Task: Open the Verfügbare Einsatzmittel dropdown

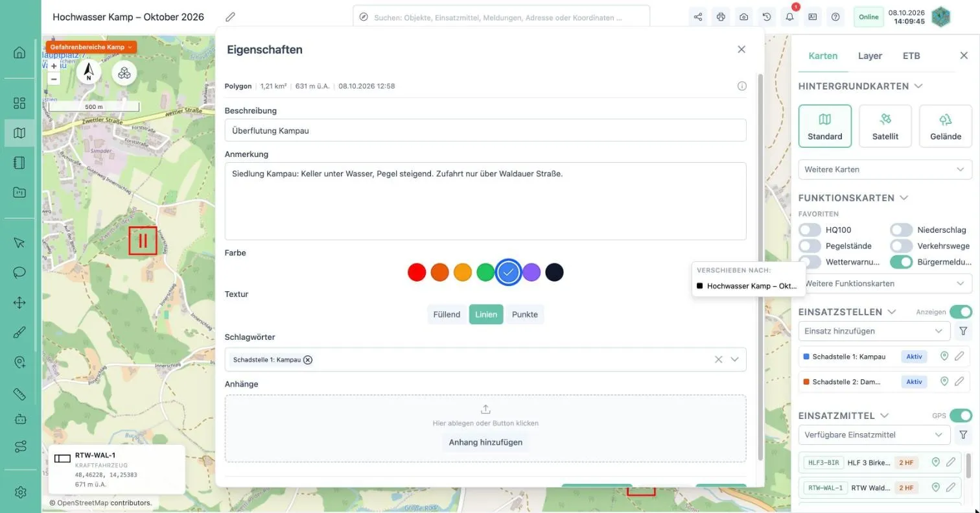Action: point(874,435)
